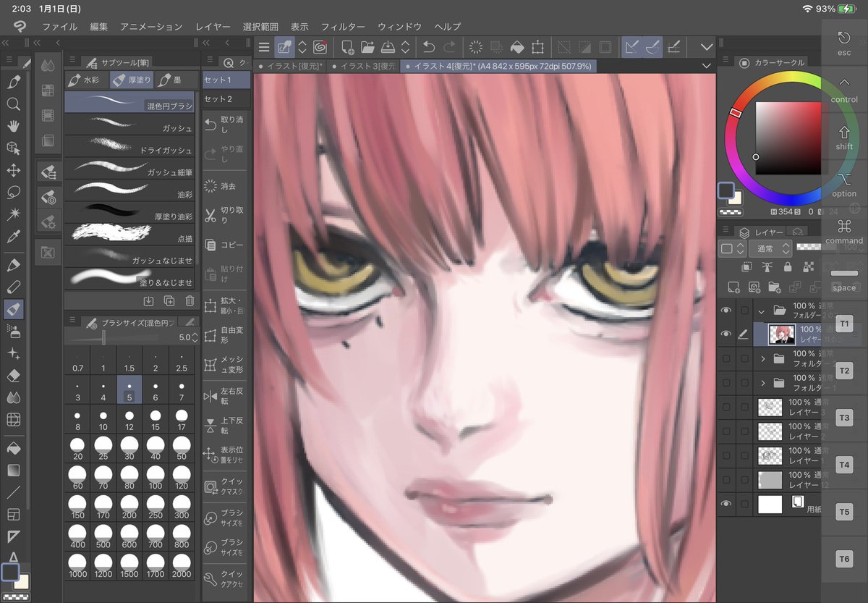868x603 pixels.
Task: Open the canvas tab list chevron
Action: click(707, 66)
